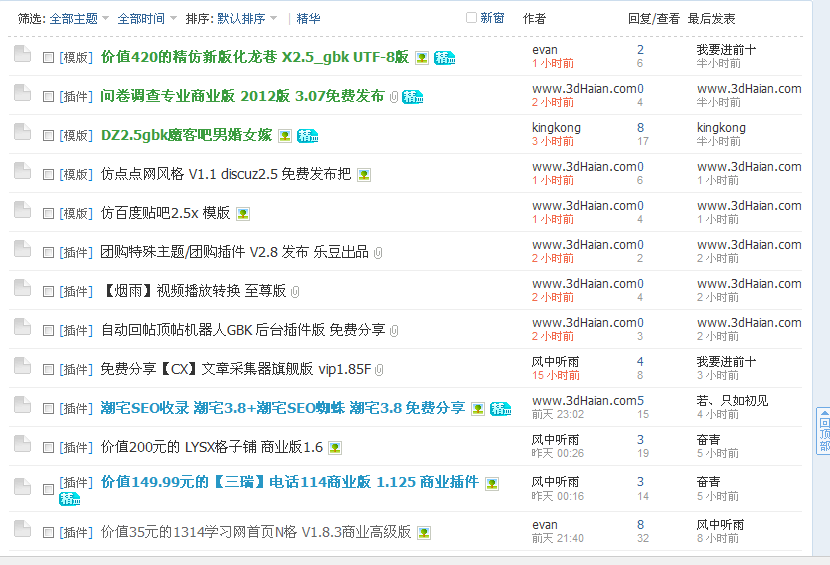
Task: Click image attachment icon on LYSX格子铺 thread
Action: (335, 448)
